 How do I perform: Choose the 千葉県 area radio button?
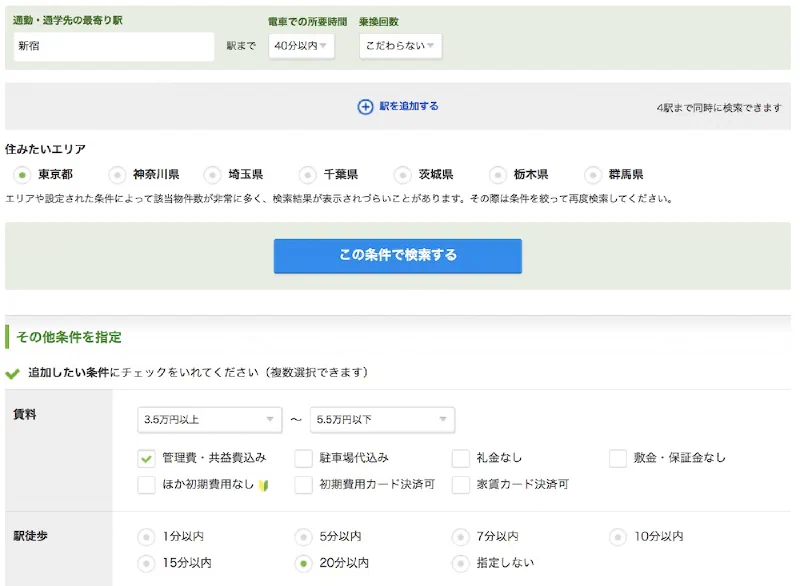pos(308,175)
